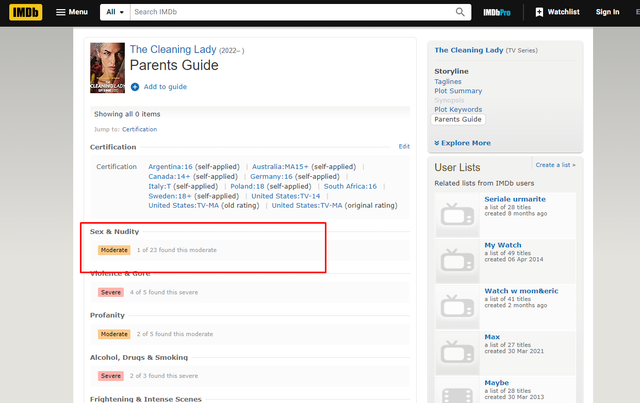640x403 pixels.
Task: Click the magnifying glass search icon
Action: point(460,12)
